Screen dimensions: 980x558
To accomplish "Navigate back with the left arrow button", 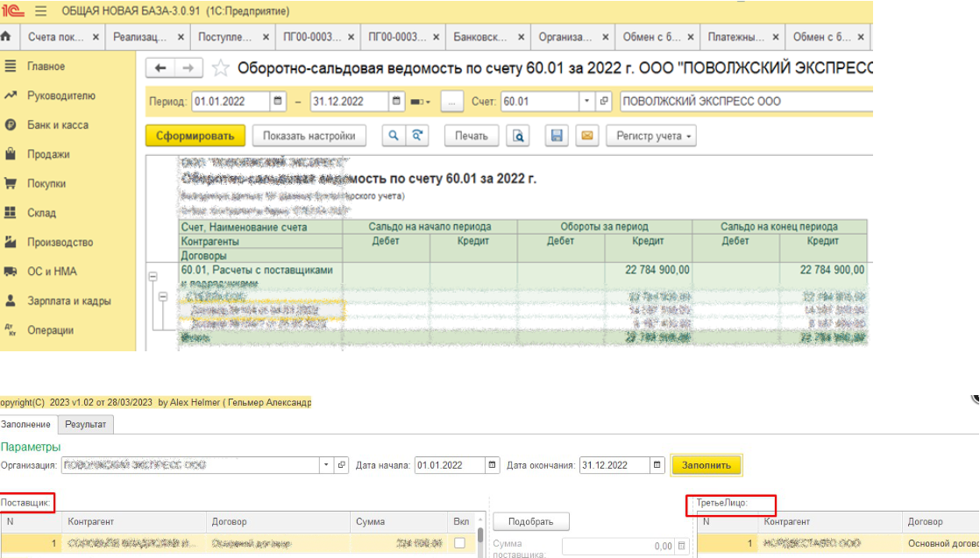I will 160,67.
